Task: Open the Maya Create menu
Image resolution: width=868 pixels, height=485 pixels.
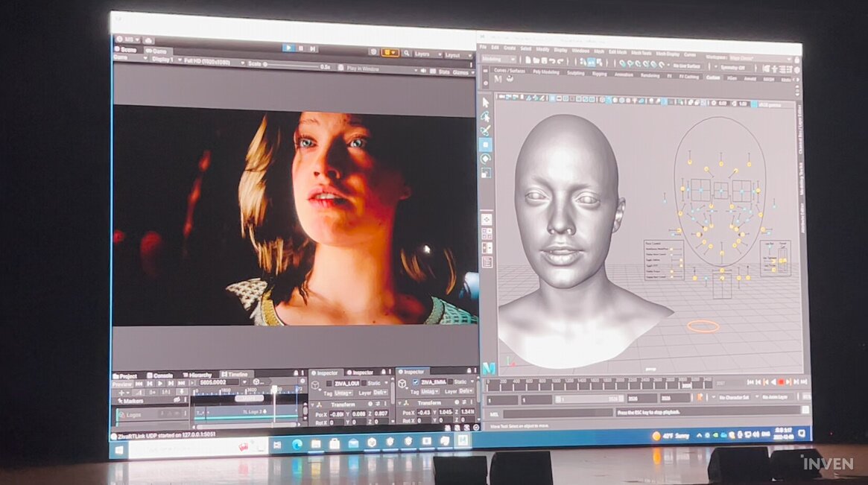Action: click(510, 48)
